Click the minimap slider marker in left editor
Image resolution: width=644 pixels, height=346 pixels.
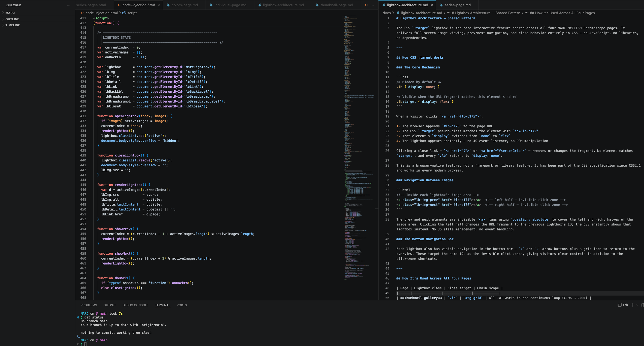click(377, 209)
